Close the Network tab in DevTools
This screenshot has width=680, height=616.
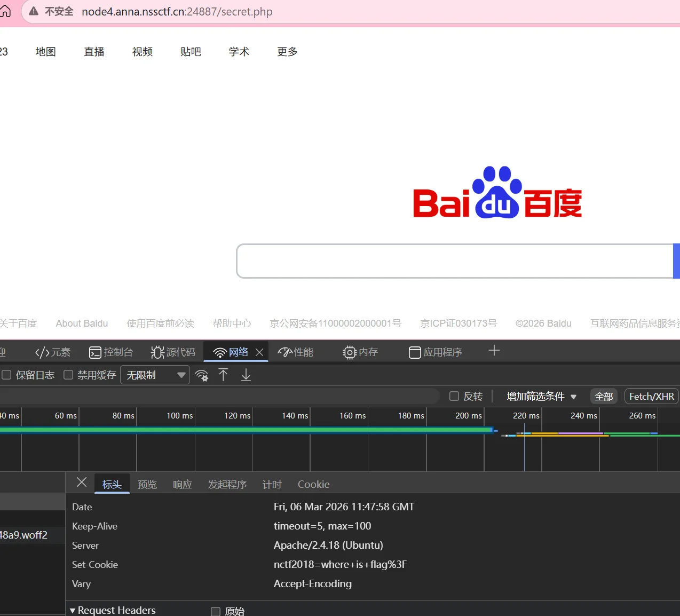(x=259, y=352)
